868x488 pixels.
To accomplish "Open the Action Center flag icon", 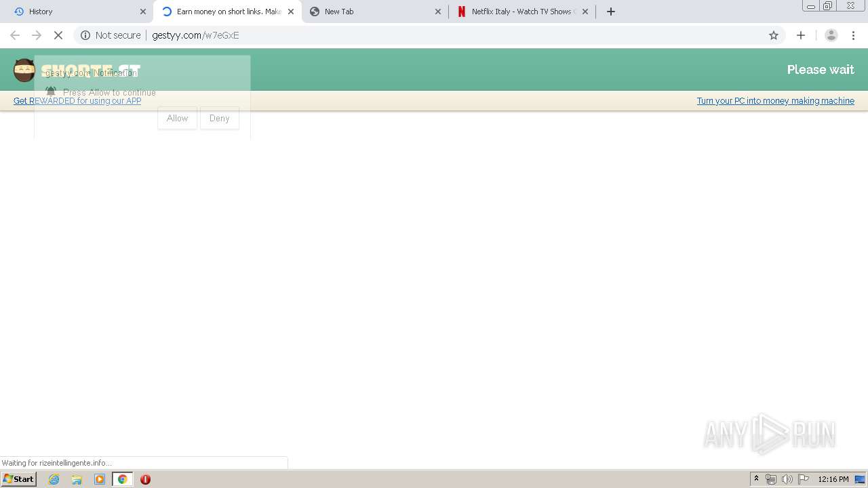I will pos(804,479).
